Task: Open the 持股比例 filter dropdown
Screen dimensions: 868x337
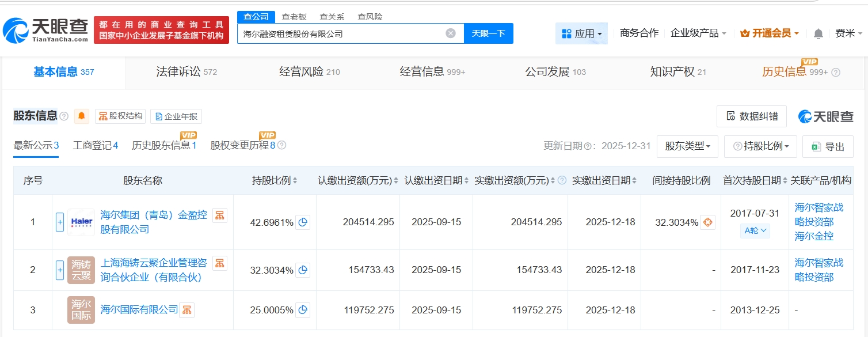Action: [760, 146]
